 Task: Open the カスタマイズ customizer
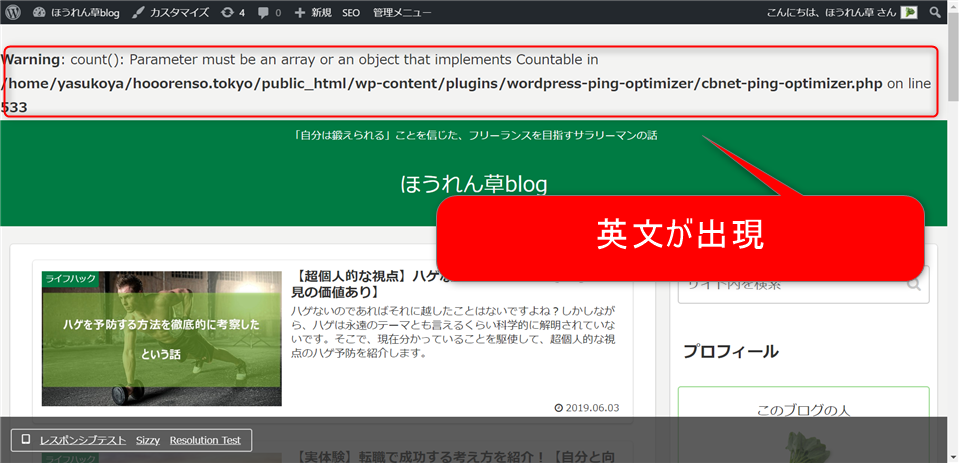click(171, 12)
